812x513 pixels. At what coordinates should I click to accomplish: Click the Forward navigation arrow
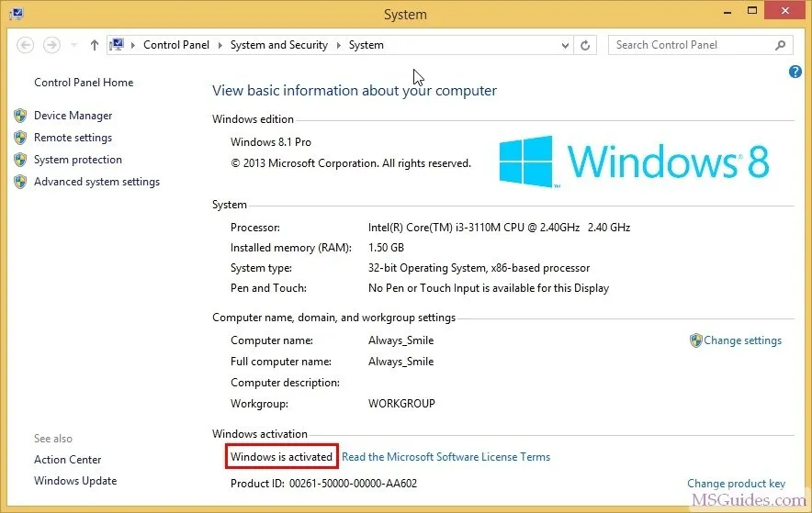pos(51,45)
